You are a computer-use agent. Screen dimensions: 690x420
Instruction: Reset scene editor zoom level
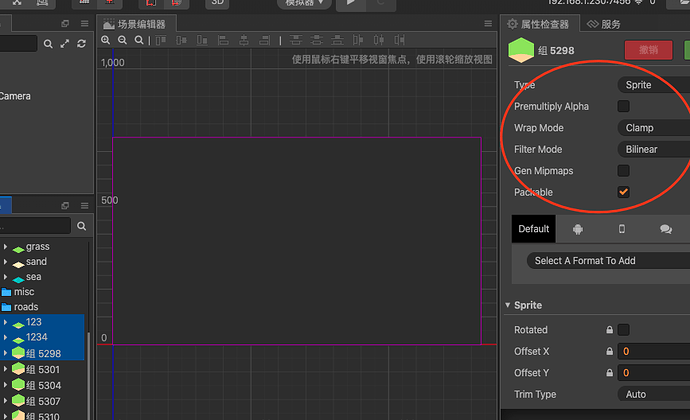point(139,40)
